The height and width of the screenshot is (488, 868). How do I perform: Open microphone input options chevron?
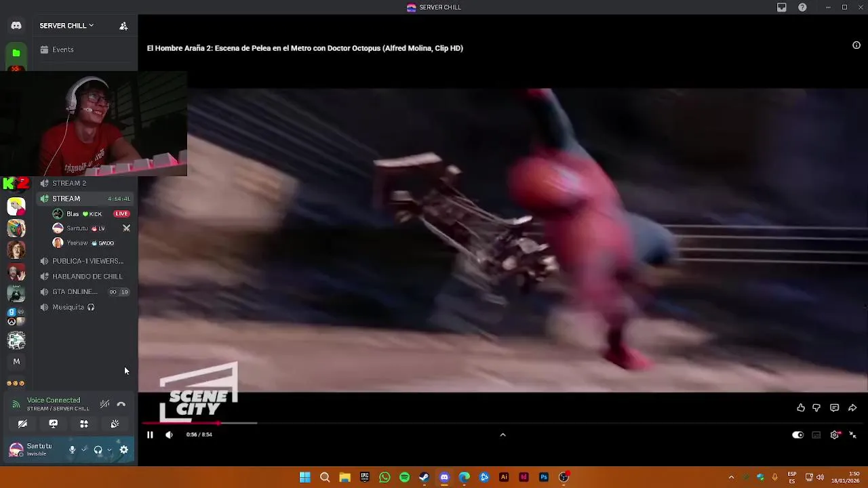point(84,449)
